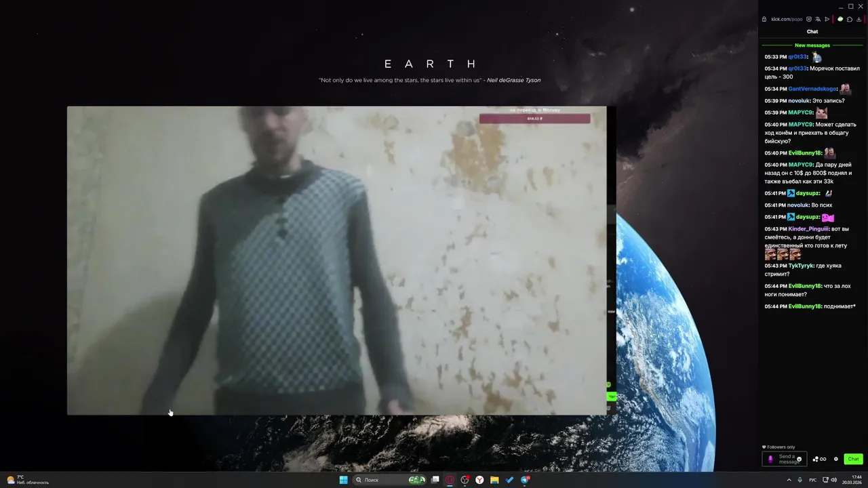This screenshot has width=868, height=488.
Task: Open File Explorer taskbar icon
Action: pos(494,480)
